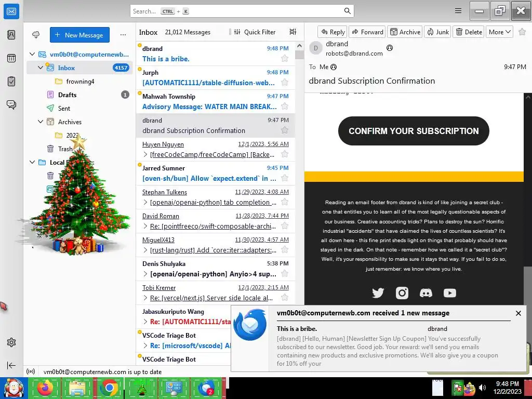
Task: Collapse the Archives folder
Action: pos(41,122)
